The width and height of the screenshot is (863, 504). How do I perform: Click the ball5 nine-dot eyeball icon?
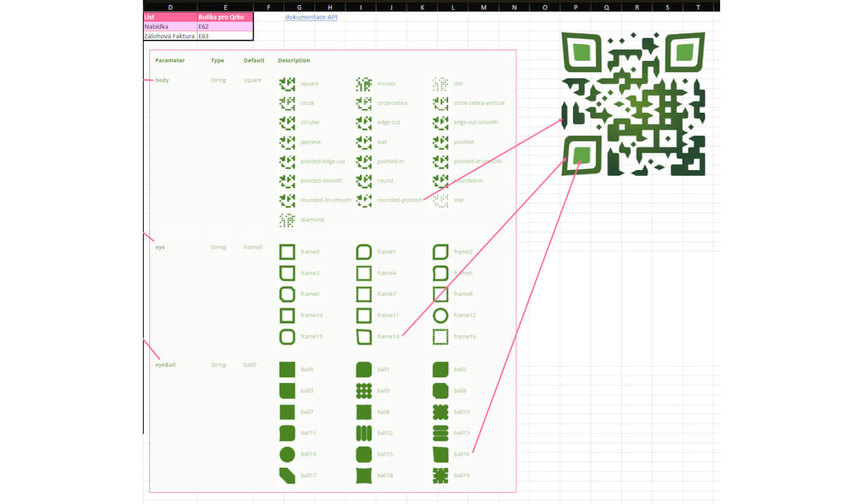pos(364,391)
